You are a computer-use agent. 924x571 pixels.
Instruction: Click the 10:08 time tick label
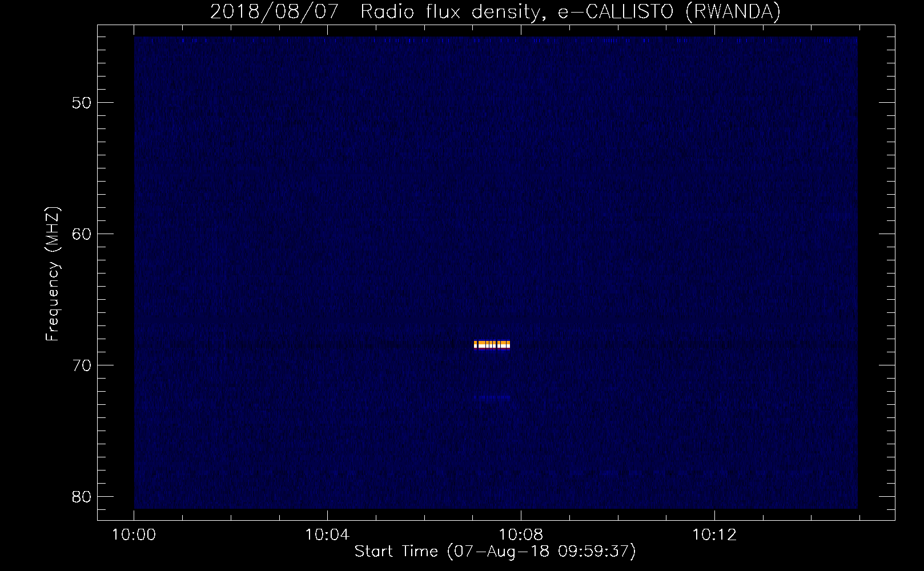click(521, 535)
